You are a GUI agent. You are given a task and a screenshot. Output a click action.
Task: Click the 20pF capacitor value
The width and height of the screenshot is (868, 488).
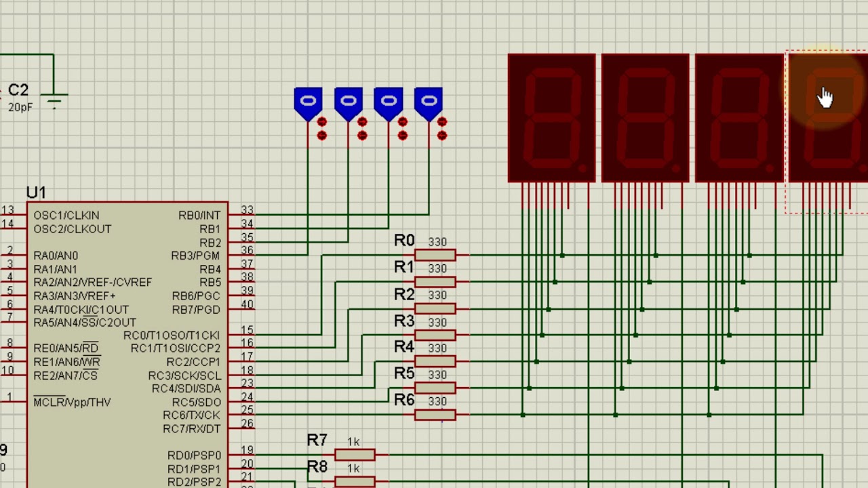point(20,107)
